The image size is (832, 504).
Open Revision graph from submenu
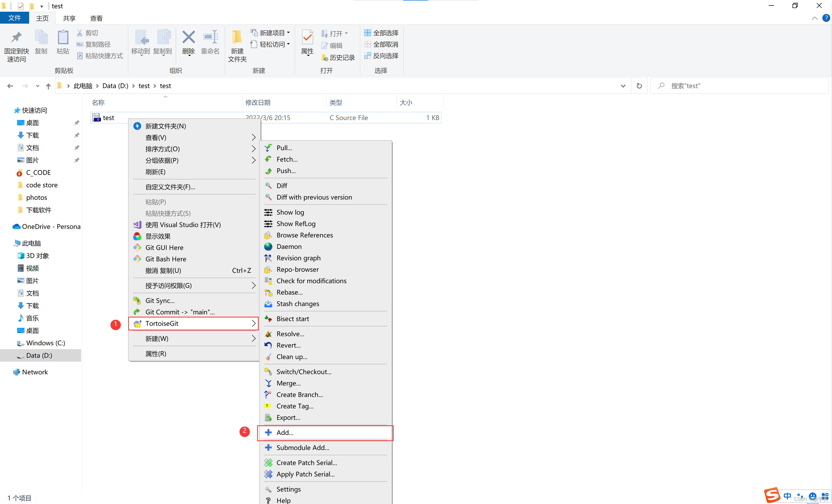[x=298, y=258]
